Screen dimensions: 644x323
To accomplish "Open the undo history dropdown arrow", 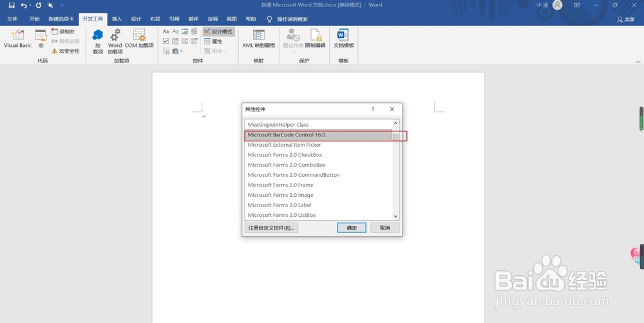I will pos(30,5).
